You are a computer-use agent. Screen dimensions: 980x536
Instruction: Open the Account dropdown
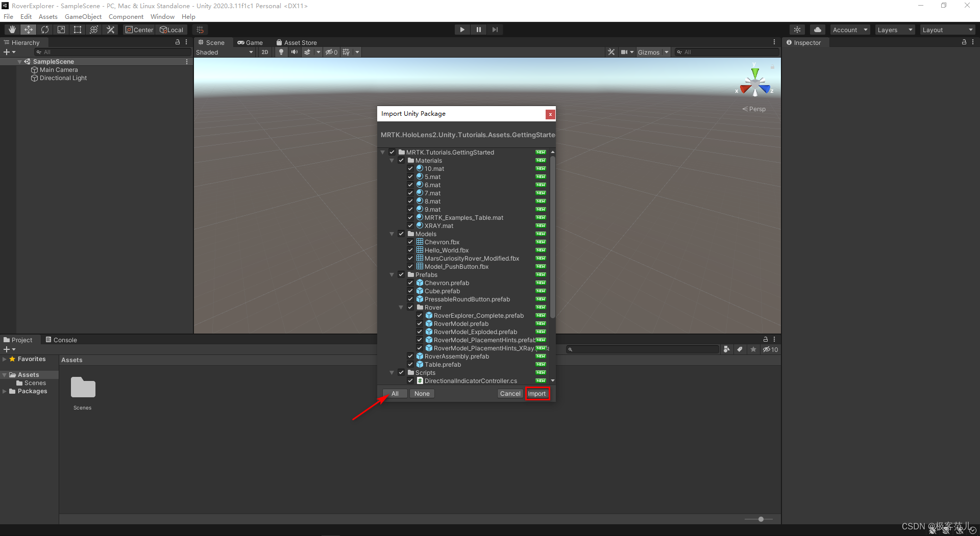coord(850,30)
